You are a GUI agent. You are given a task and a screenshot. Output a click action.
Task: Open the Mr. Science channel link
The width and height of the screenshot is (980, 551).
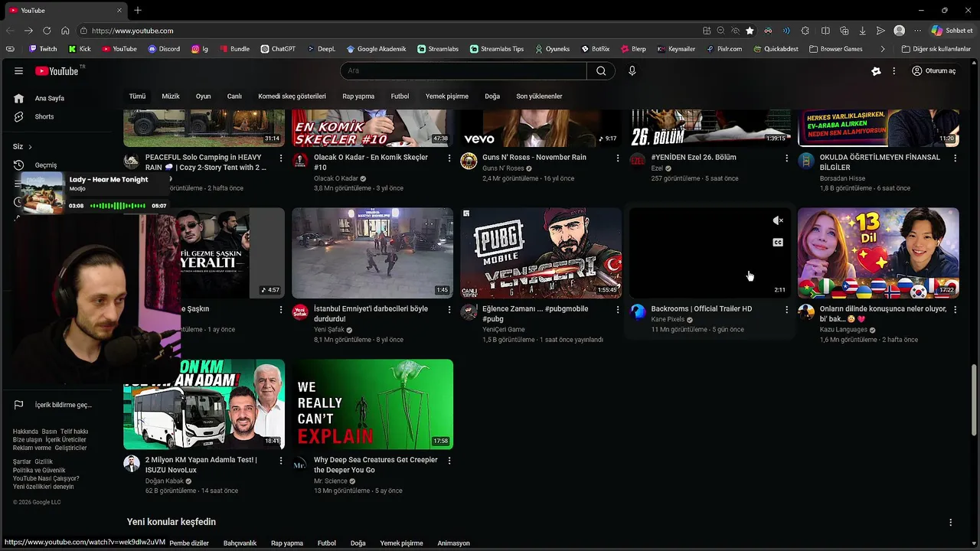pyautogui.click(x=331, y=481)
